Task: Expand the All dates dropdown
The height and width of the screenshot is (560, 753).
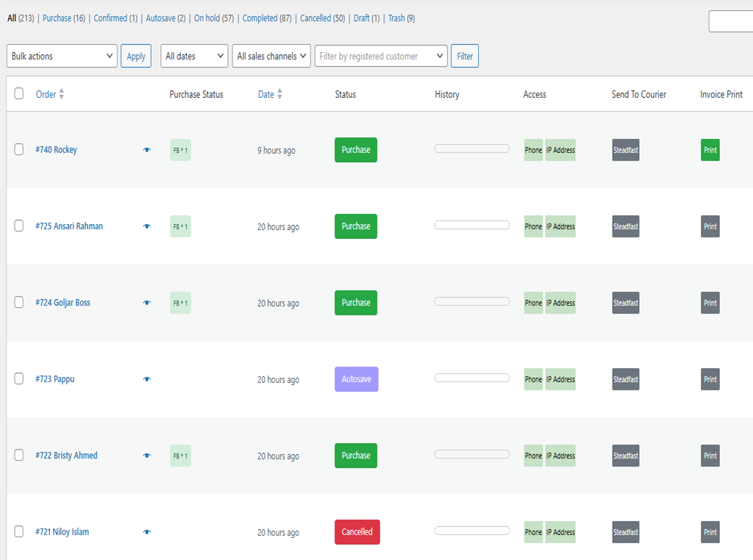Action: (193, 55)
